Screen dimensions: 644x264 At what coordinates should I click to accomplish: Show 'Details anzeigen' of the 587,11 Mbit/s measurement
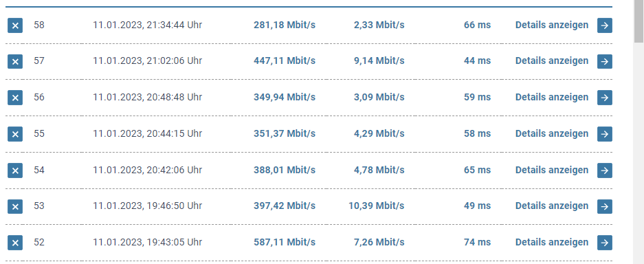click(552, 242)
